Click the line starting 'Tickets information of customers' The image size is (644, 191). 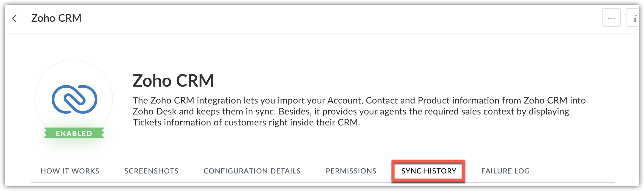(x=246, y=122)
